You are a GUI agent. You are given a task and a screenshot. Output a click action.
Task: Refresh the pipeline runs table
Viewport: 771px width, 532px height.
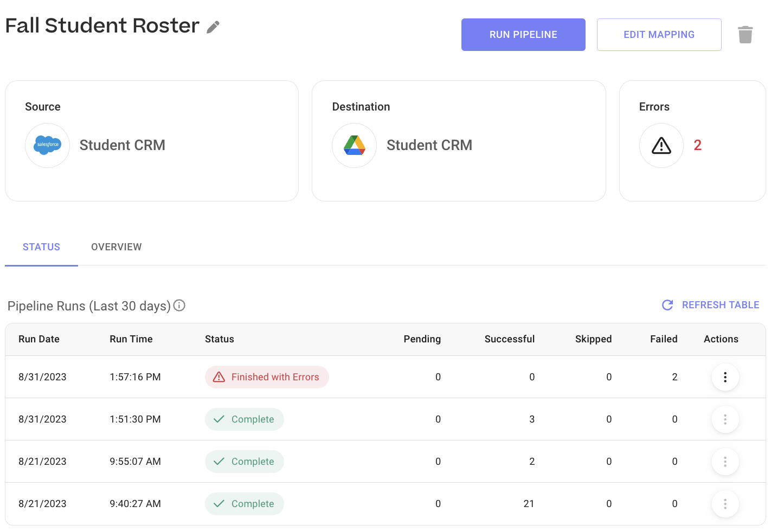click(710, 305)
